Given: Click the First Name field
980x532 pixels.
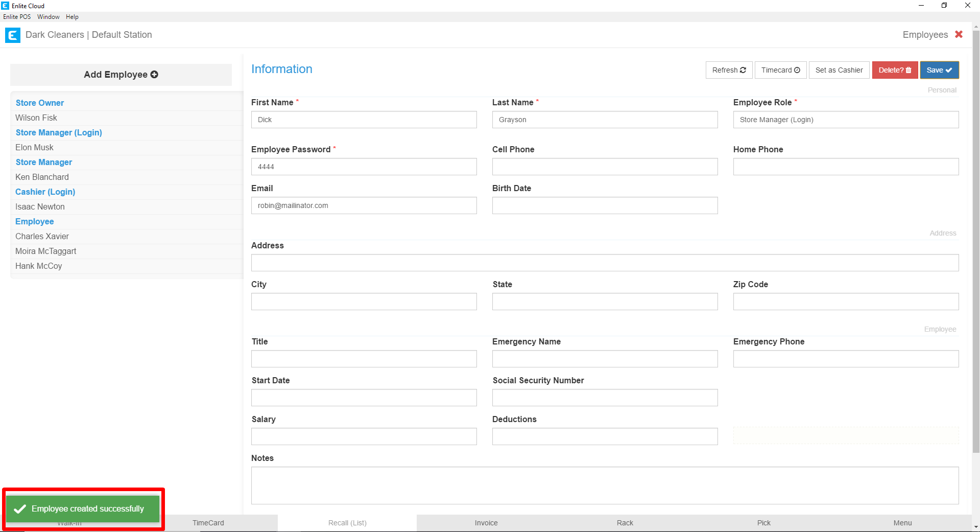Looking at the screenshot, I should click(364, 120).
